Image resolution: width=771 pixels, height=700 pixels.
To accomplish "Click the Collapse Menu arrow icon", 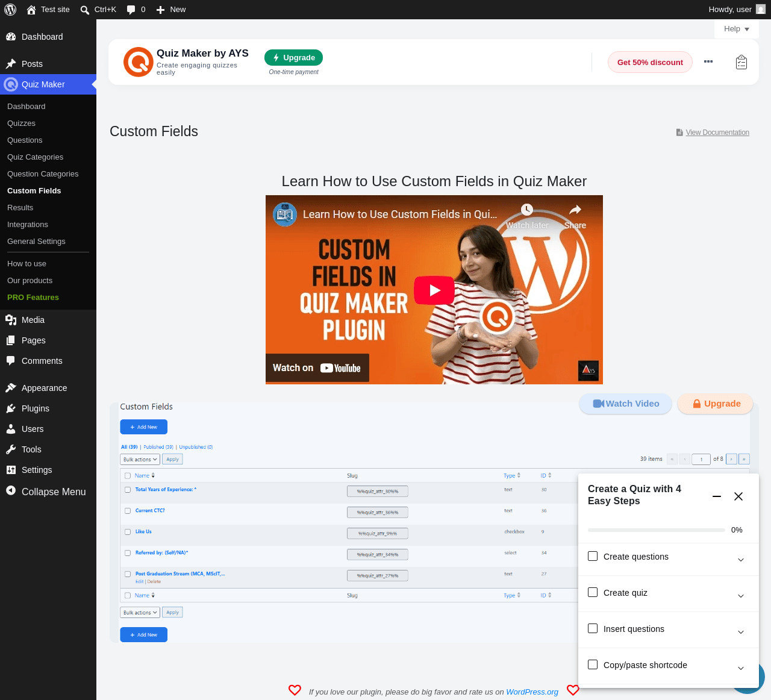I will [11, 490].
